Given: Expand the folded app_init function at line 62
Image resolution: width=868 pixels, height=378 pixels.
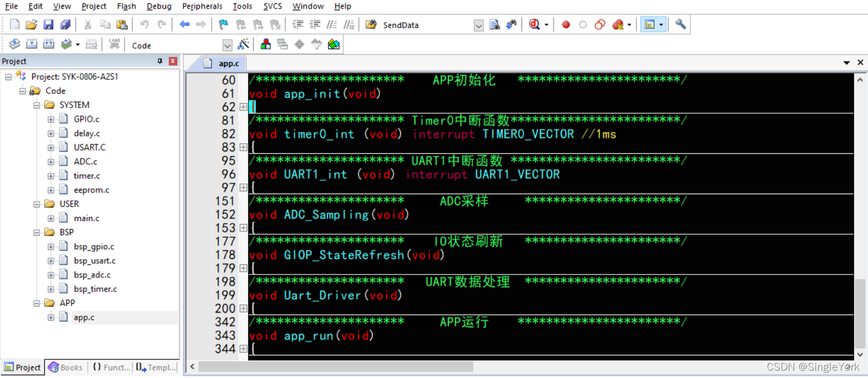Looking at the screenshot, I should point(243,107).
